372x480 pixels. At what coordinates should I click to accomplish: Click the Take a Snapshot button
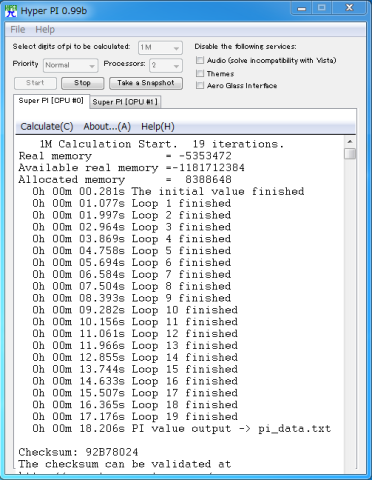tap(146, 83)
